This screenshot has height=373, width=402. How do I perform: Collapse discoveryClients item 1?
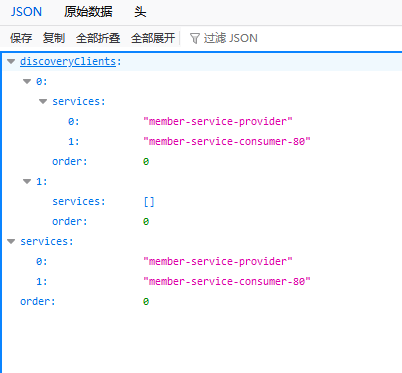(27, 181)
